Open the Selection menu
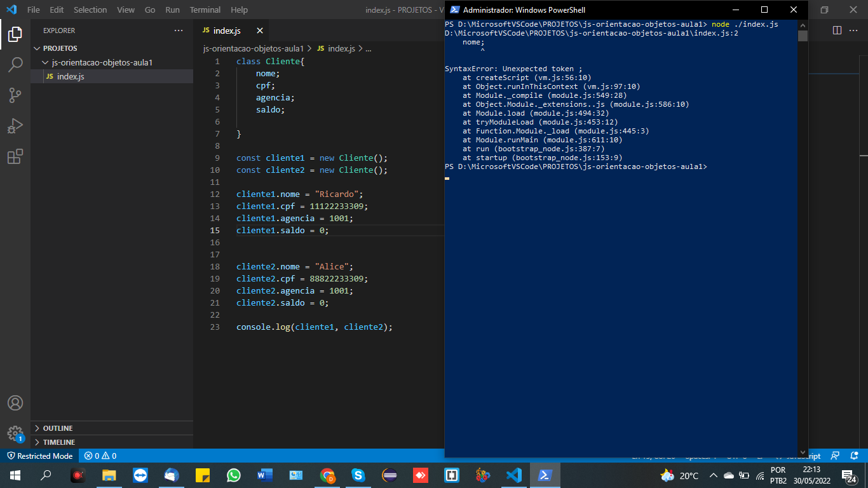The image size is (868, 488). coord(90,10)
